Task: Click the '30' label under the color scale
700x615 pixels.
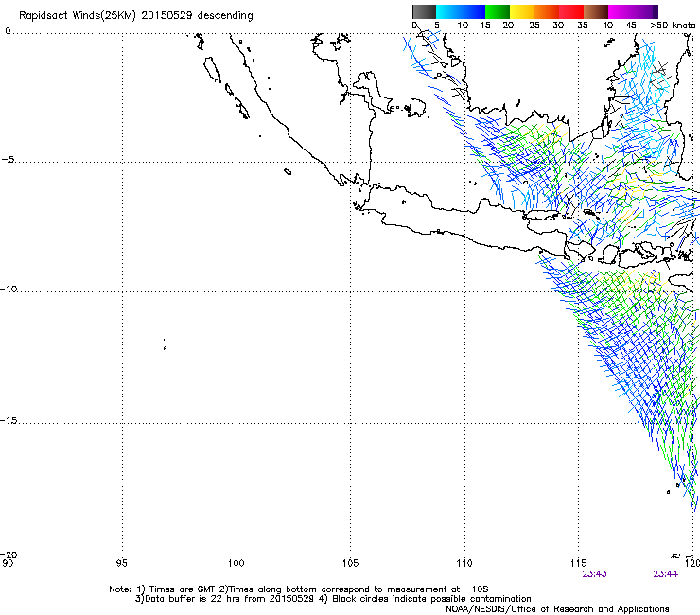Action: (x=558, y=26)
